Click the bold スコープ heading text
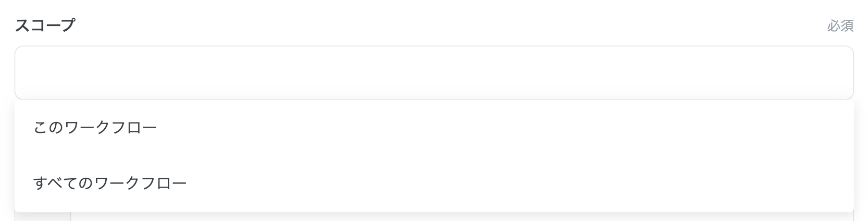This screenshot has width=868, height=221. click(x=45, y=25)
